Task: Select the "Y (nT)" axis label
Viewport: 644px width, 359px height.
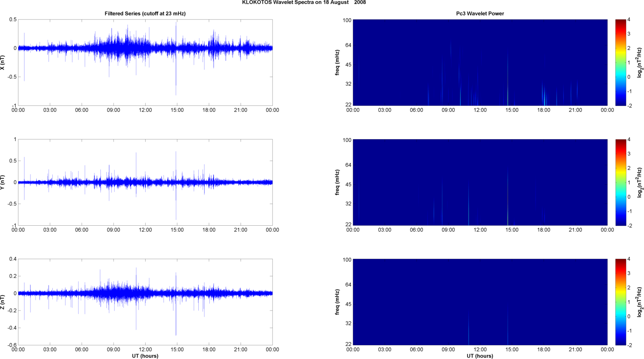Action: (x=3, y=182)
